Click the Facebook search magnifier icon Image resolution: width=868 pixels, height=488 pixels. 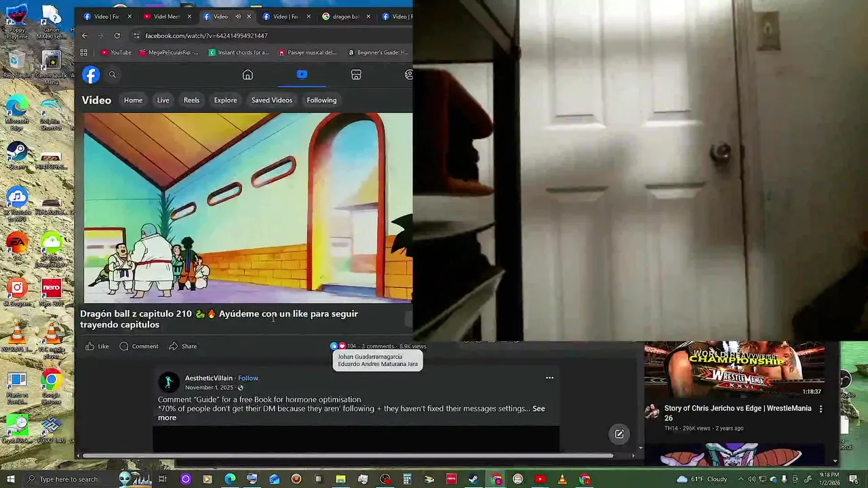pyautogui.click(x=113, y=75)
